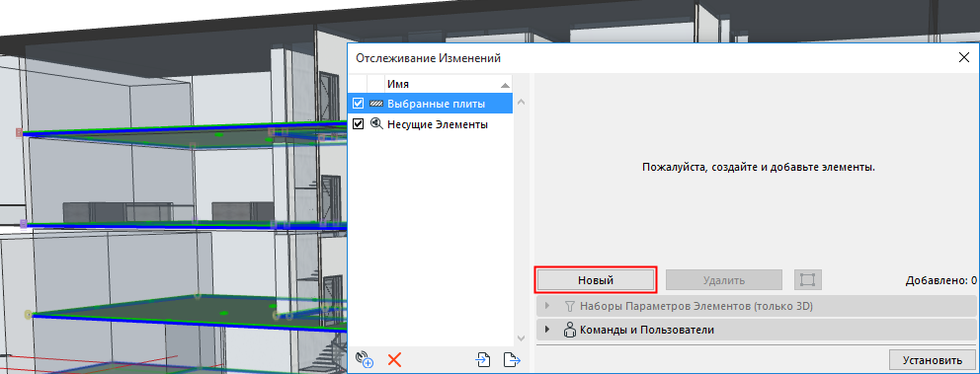Toggle the Выбранные плиты checkbox

359,103
